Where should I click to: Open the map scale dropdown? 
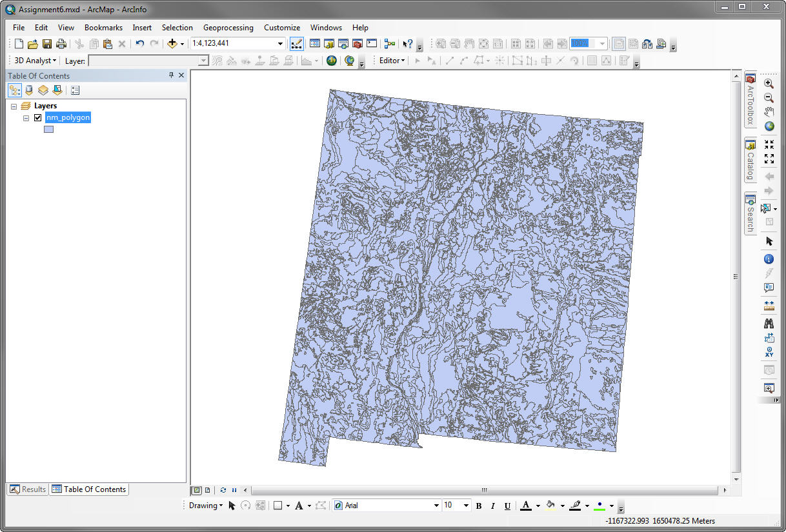click(x=280, y=44)
